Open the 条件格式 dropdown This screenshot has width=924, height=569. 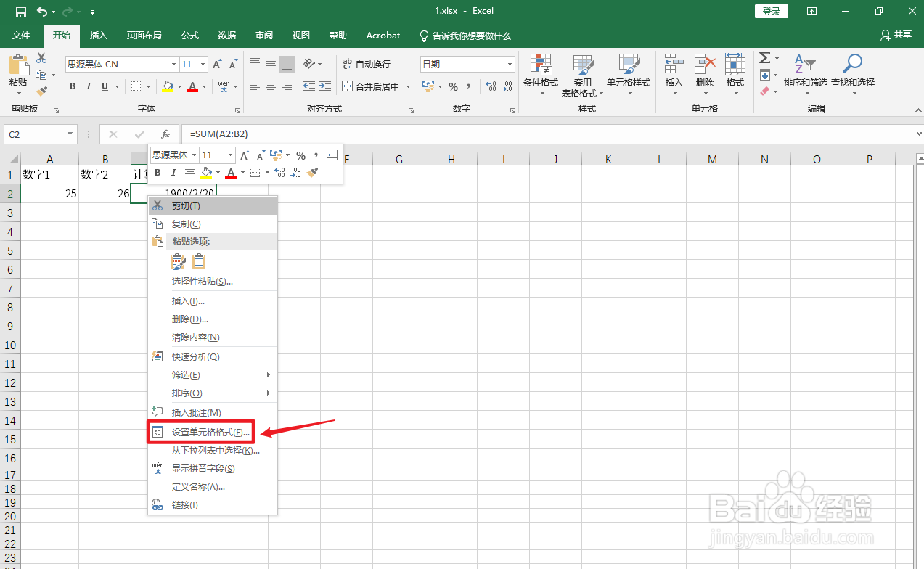point(541,75)
